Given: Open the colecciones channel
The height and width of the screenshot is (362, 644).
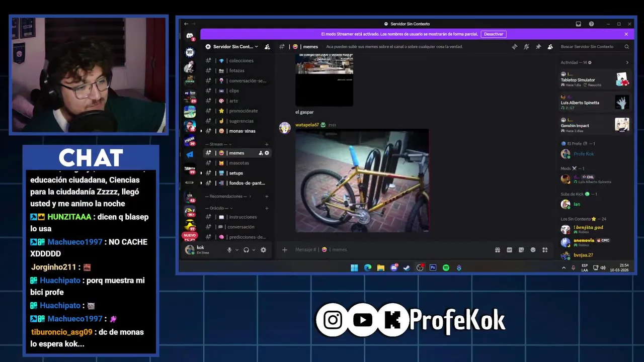Looking at the screenshot, I should pos(236,61).
